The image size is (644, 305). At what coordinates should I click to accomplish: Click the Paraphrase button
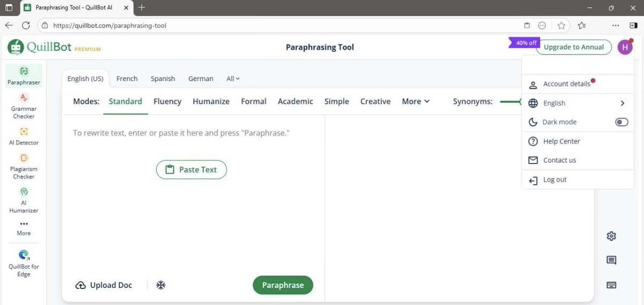click(283, 285)
